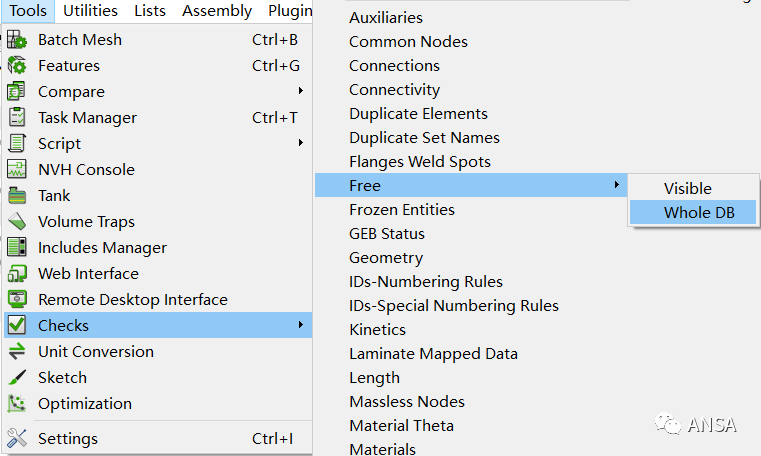Click the Unit Conversion arrows icon

pyautogui.click(x=17, y=351)
